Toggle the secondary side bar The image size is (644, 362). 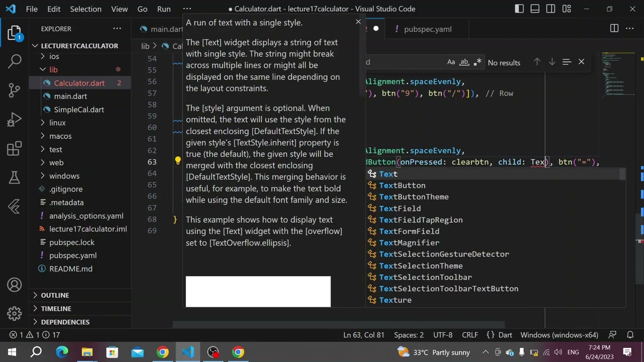click(551, 9)
